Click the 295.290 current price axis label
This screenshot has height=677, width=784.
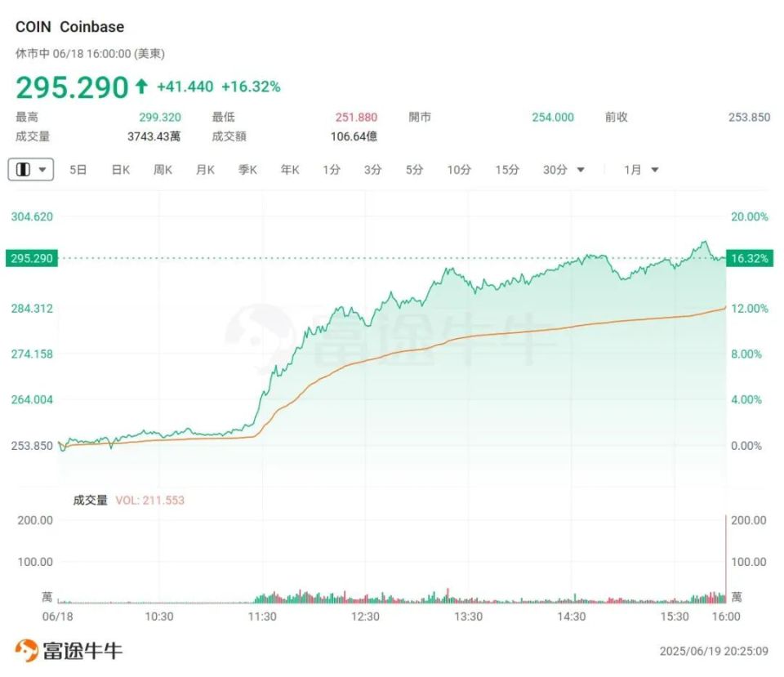(33, 258)
